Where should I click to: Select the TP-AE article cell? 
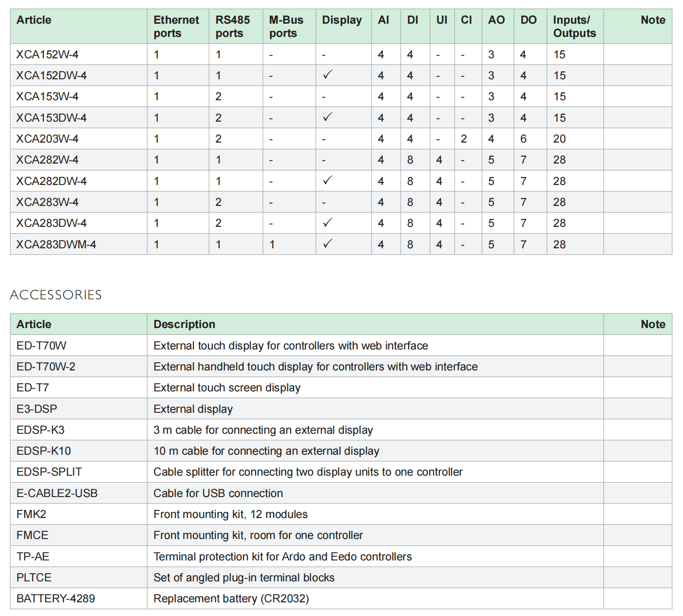(33, 557)
